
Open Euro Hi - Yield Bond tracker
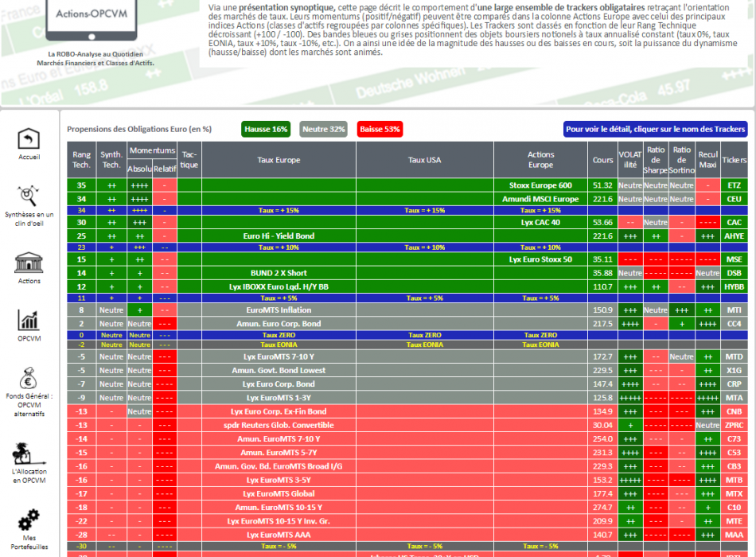click(279, 236)
